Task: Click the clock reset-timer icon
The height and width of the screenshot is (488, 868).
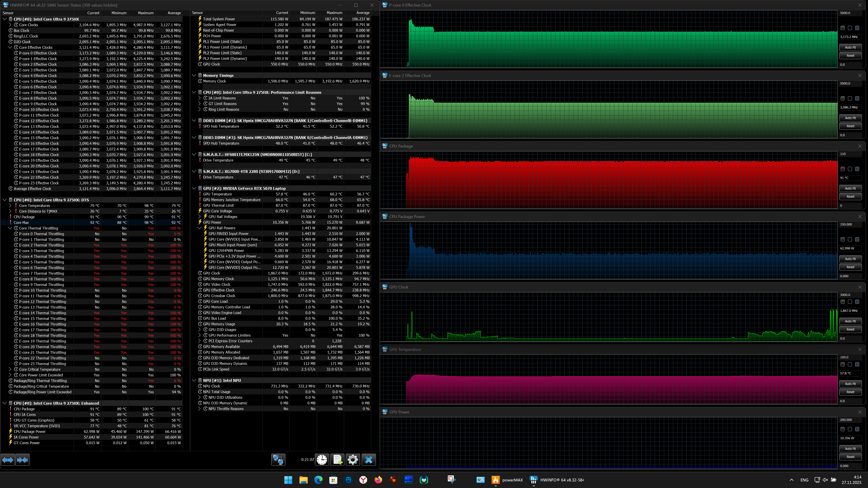Action: 322,460
